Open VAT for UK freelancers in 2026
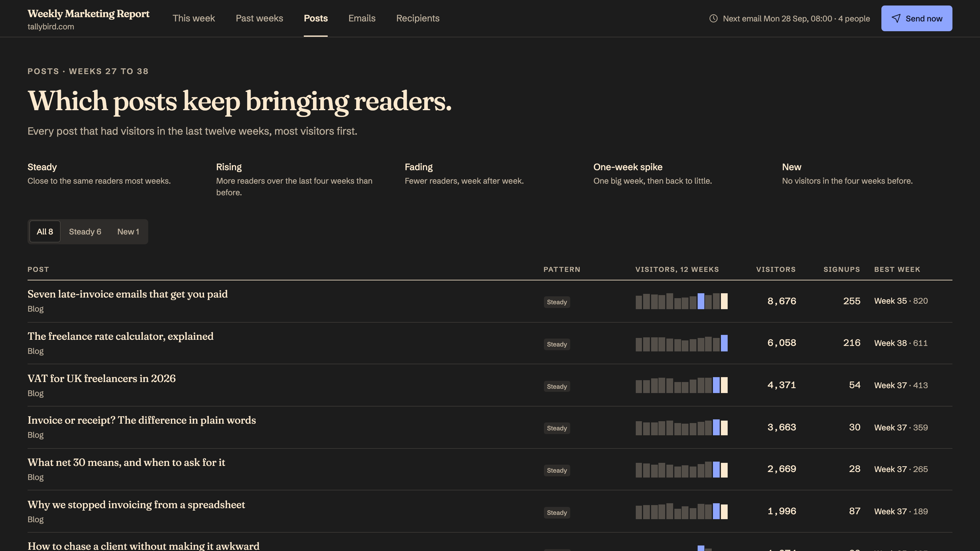 (x=102, y=379)
